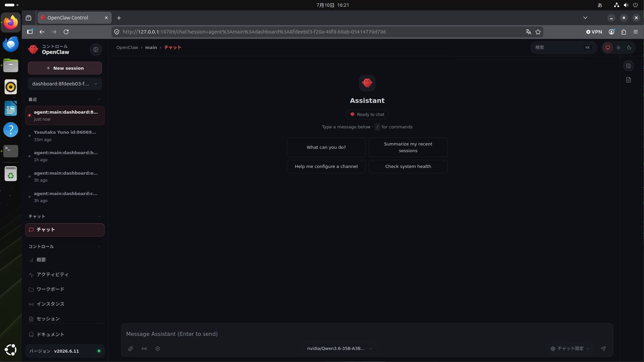Open ドキュメント link in sidebar
Viewport: 644px width, 362px height.
(x=65, y=335)
